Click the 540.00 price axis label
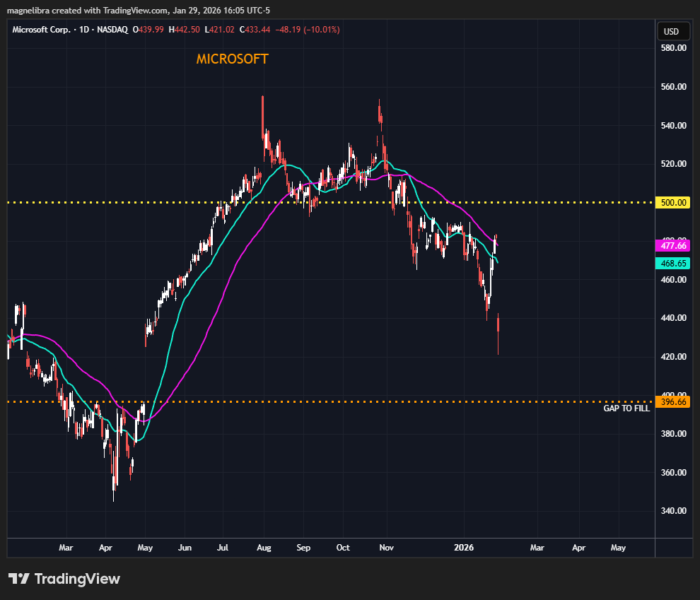This screenshot has width=700, height=600. (673, 125)
